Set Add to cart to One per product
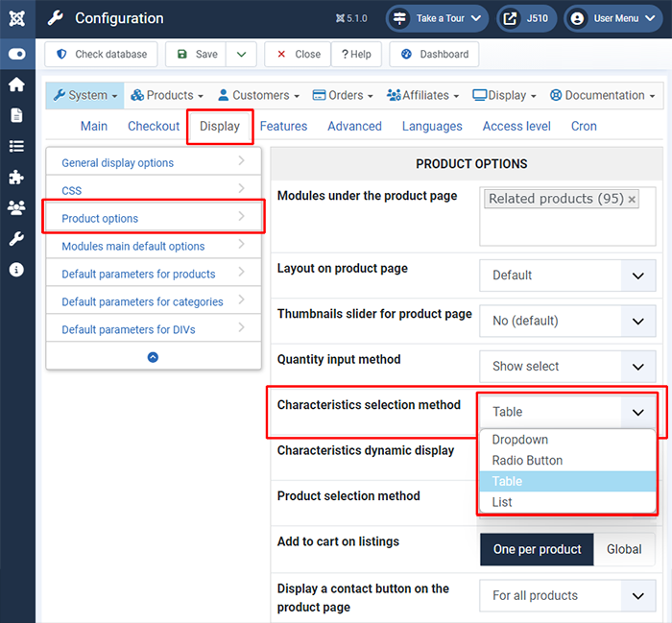 (x=537, y=549)
